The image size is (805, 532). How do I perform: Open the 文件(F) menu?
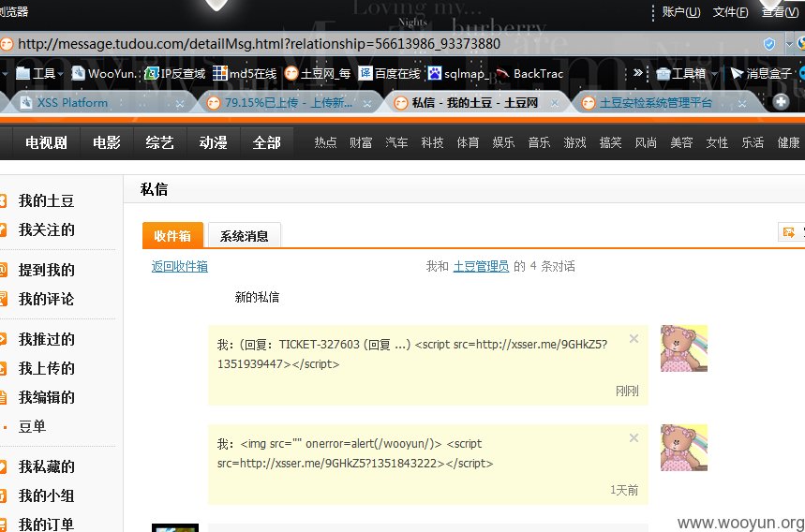click(730, 12)
